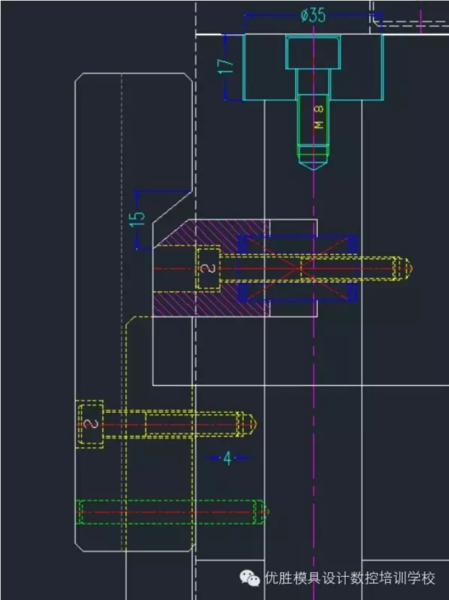Select the vertical dimension text 15
449x600 pixels.
coord(137,219)
